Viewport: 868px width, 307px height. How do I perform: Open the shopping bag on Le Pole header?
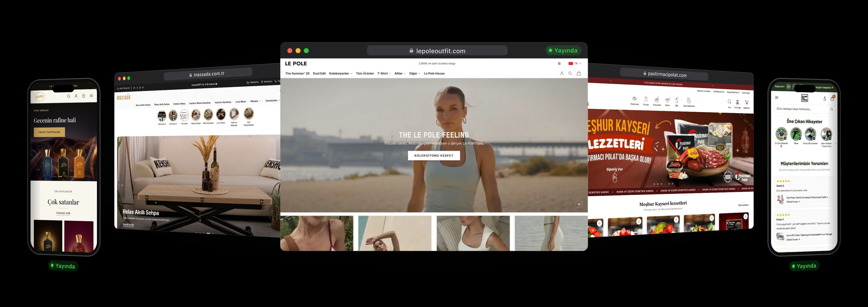click(579, 73)
